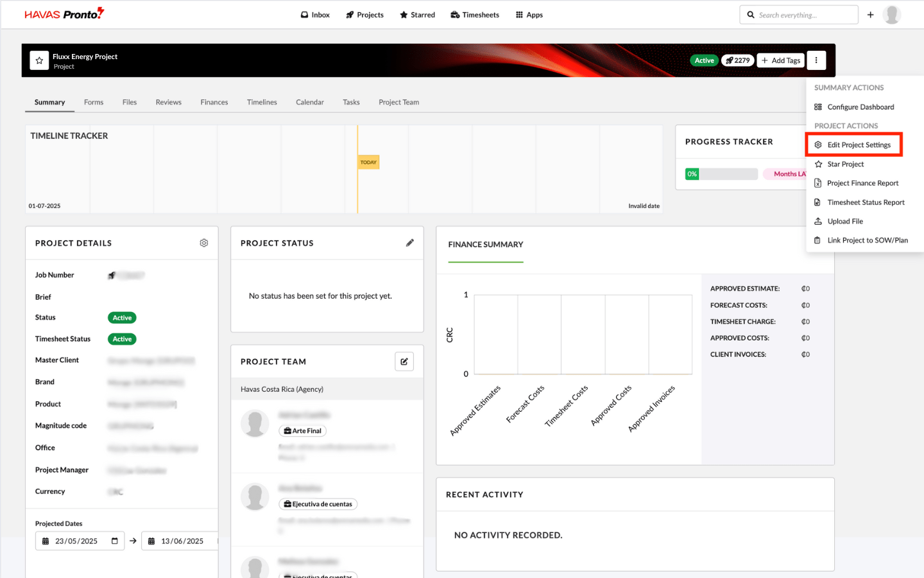The image size is (924, 578).
Task: Open the Inbox from top navigation
Action: 315,15
